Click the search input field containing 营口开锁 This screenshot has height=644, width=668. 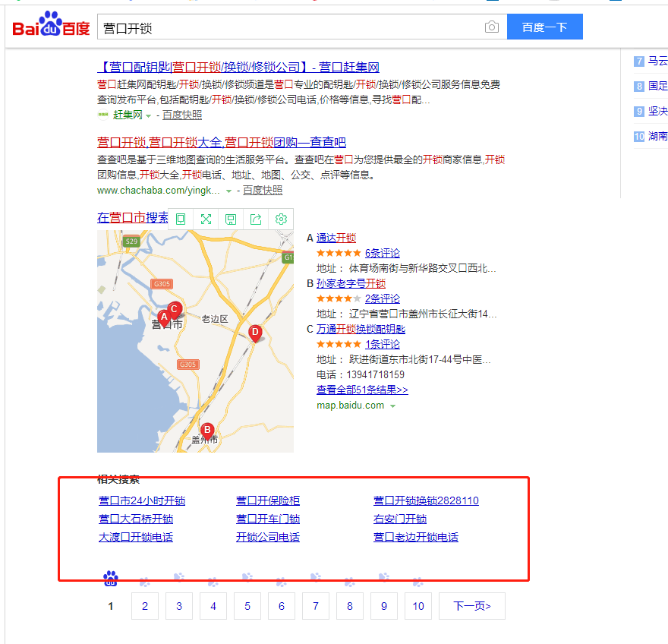pyautogui.click(x=288, y=27)
